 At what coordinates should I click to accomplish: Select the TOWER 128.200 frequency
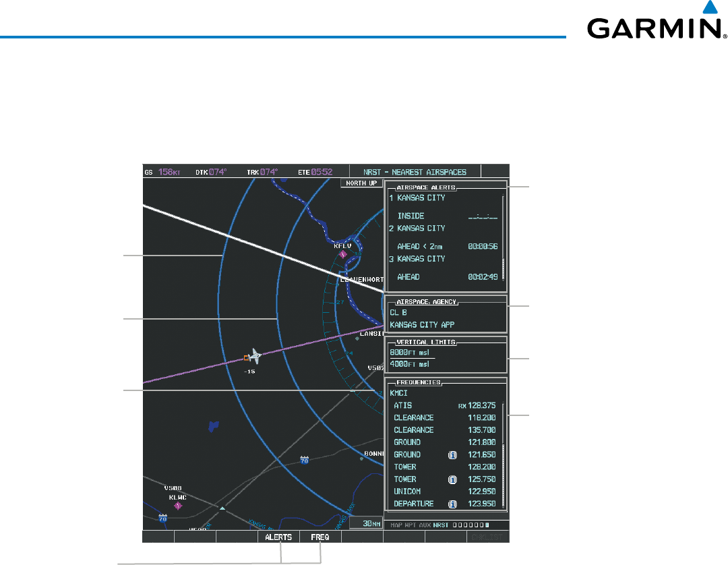tap(444, 467)
